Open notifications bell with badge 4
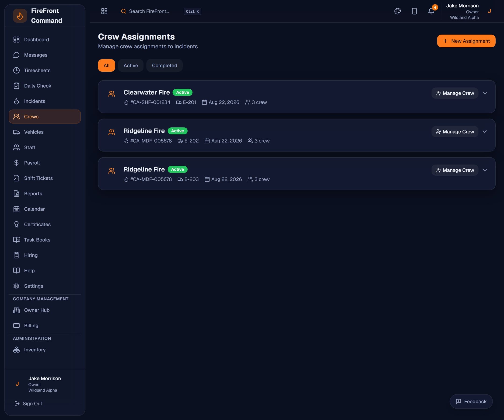Image resolution: width=504 pixels, height=420 pixels. (x=431, y=11)
